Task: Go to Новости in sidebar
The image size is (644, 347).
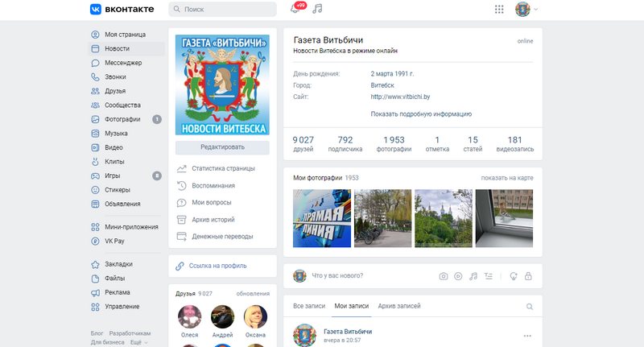Action: [x=126, y=48]
